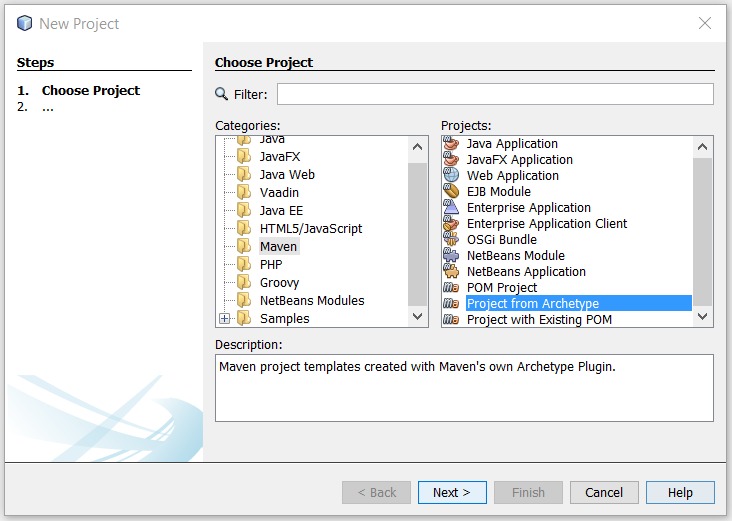Click the New Project cube icon
The image size is (732, 521).
25,23
